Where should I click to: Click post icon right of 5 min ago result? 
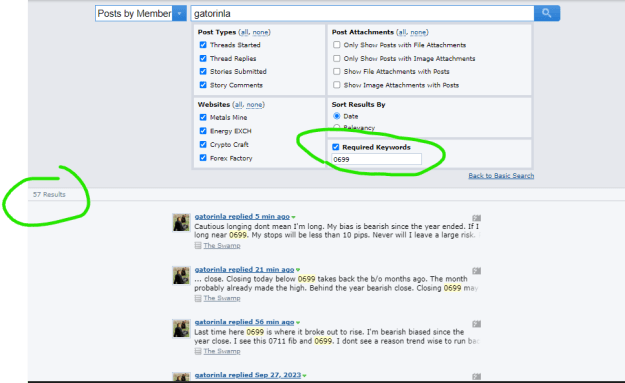click(x=476, y=218)
